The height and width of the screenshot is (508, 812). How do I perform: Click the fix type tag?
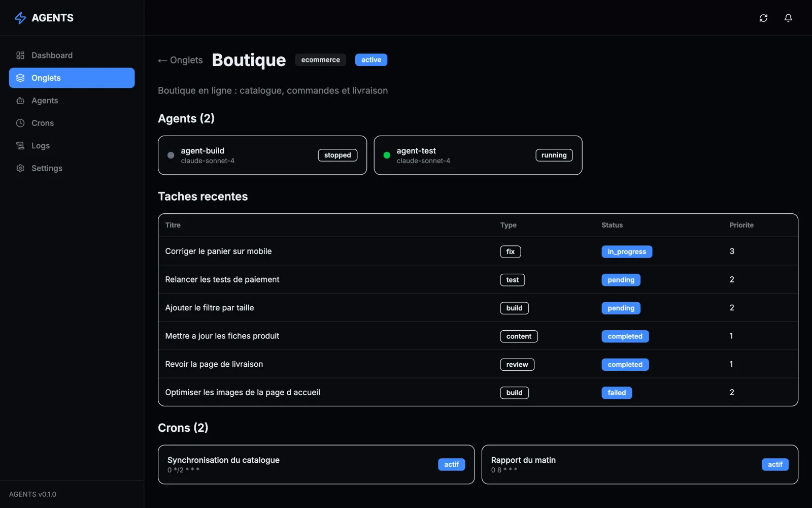tap(511, 251)
